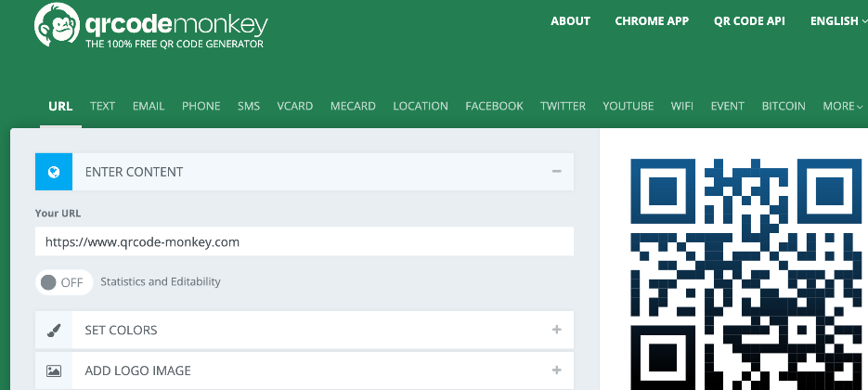Open the More QR types dropdown
The height and width of the screenshot is (390, 868).
(x=842, y=106)
